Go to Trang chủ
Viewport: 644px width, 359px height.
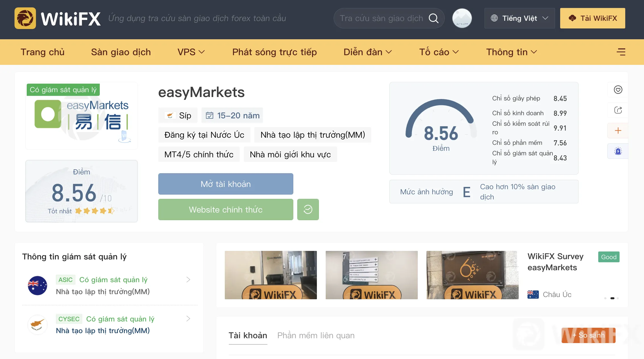[x=43, y=52]
